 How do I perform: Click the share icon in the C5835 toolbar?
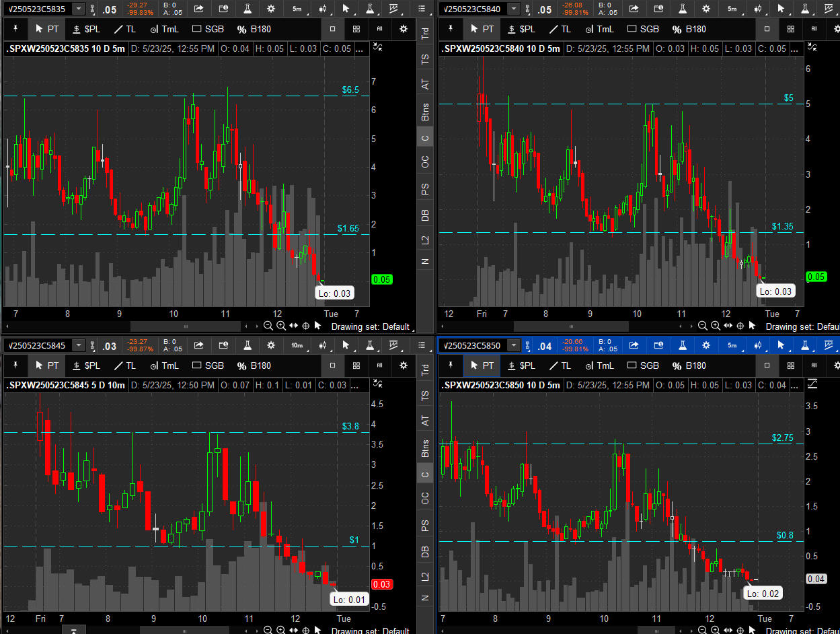(199, 9)
